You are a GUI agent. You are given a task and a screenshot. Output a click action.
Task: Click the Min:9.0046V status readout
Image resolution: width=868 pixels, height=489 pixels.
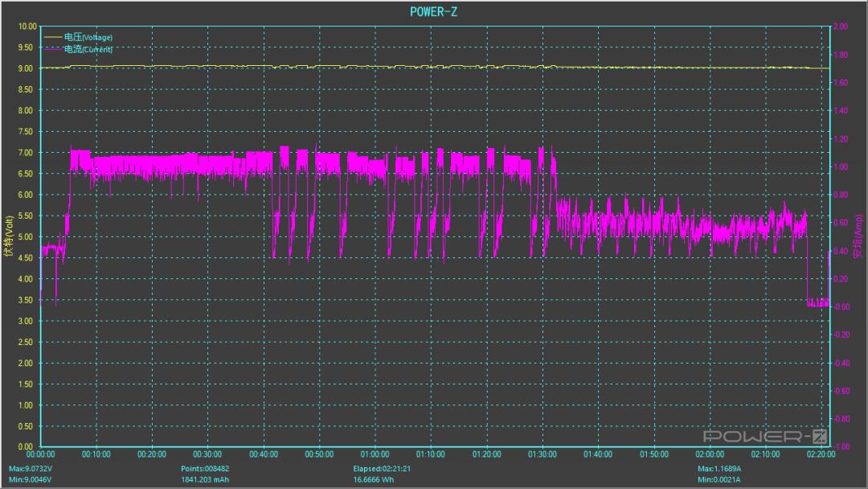click(x=30, y=479)
